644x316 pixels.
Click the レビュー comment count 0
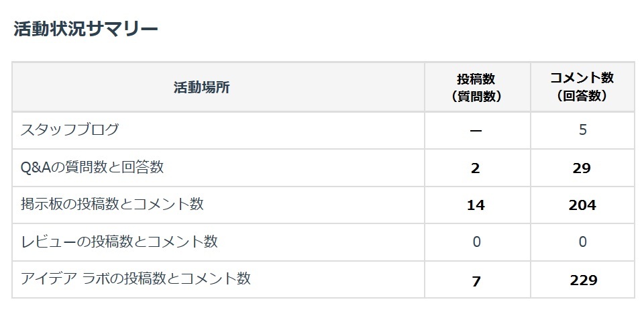point(582,242)
